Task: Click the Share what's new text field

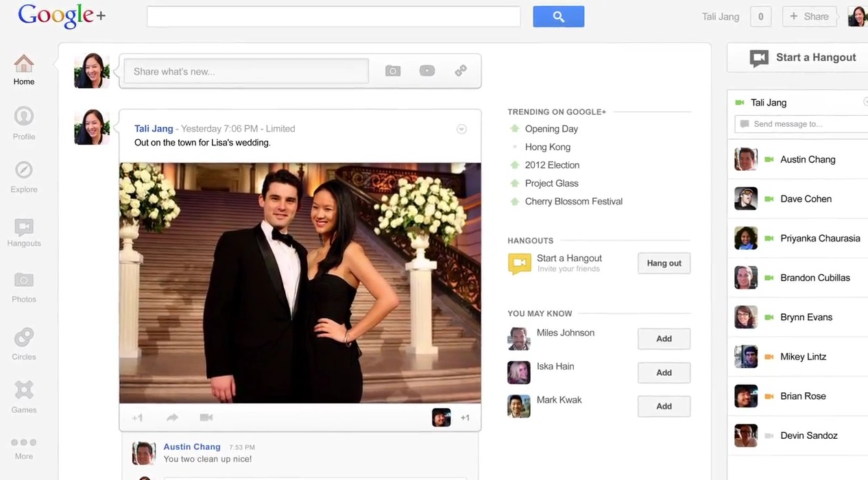Action: pos(246,71)
